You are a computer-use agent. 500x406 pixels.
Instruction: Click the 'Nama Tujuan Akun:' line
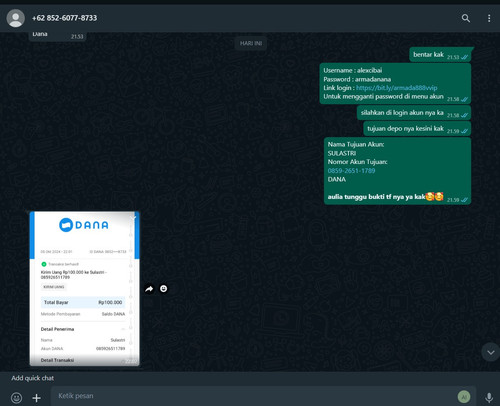(x=356, y=144)
